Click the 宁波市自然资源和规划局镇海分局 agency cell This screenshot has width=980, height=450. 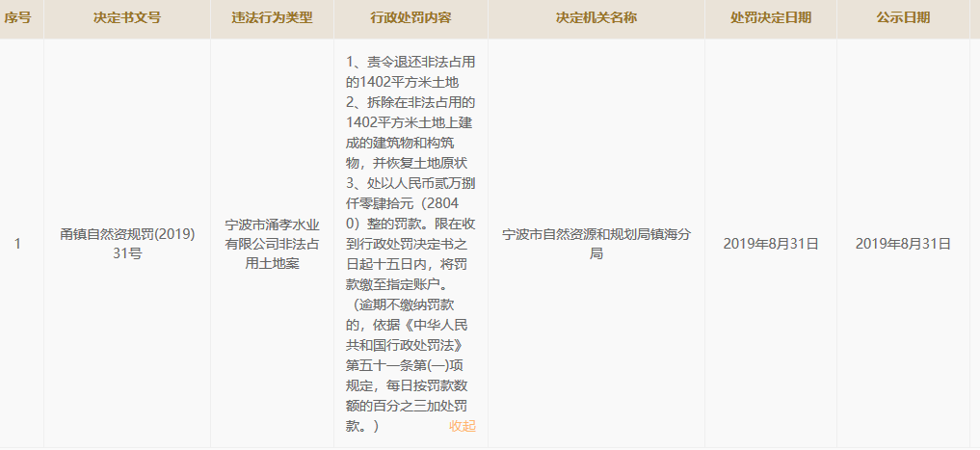click(x=596, y=244)
